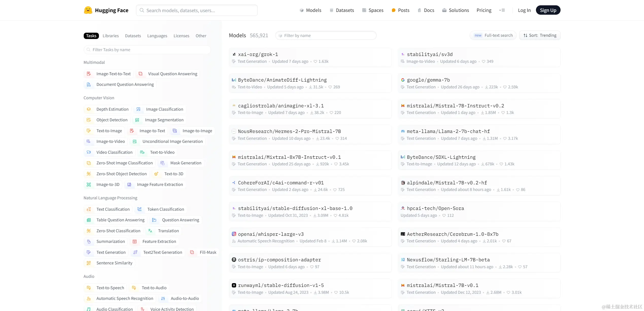
Task: Expand the navigation more-options menu icon
Action: pyautogui.click(x=502, y=10)
